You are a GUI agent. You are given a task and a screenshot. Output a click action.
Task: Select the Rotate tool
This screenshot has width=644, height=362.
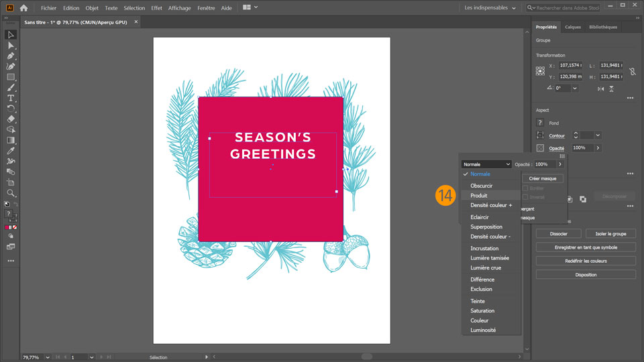[x=11, y=109]
